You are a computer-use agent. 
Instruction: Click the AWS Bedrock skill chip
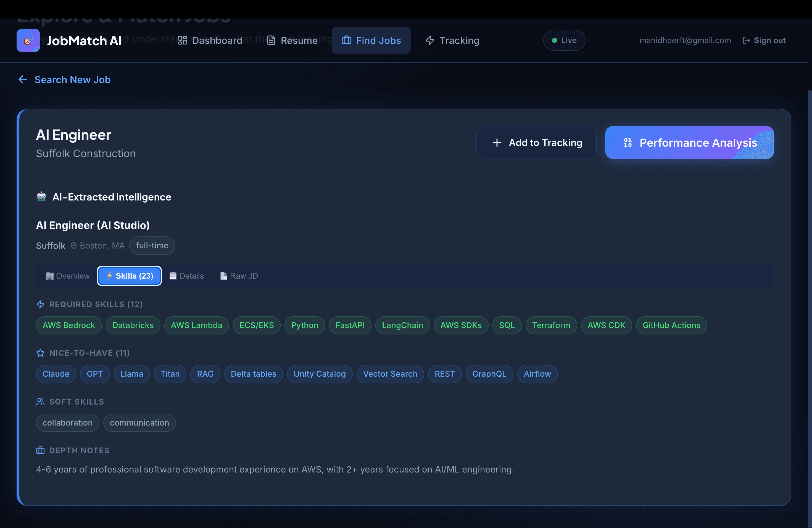[x=68, y=325]
